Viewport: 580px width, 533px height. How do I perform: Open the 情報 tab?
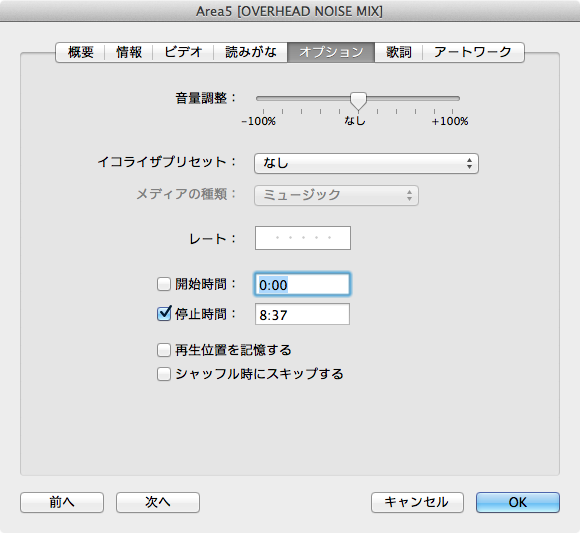coord(129,52)
